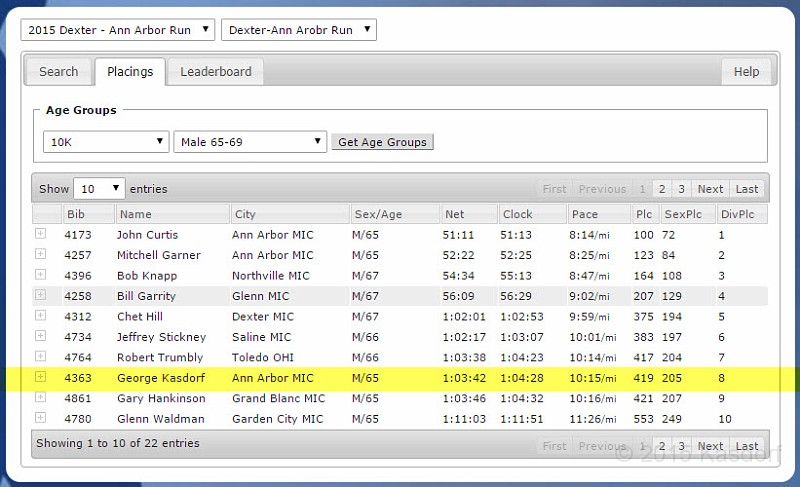Screen dimensions: 800x487
Task: Expand the row for John Curtis
Action: pos(40,234)
